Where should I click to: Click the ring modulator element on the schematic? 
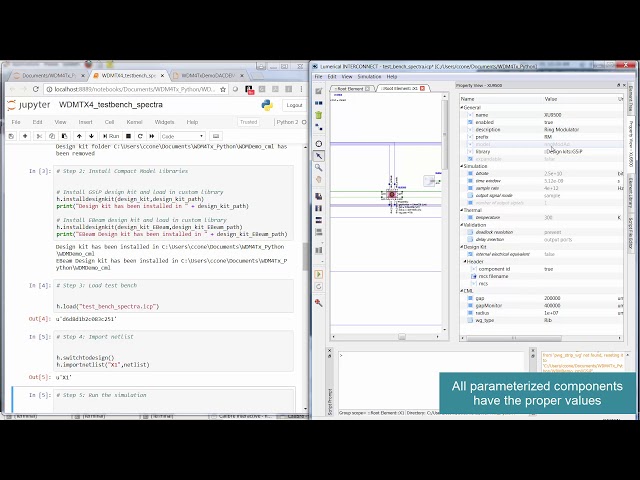pos(392,195)
